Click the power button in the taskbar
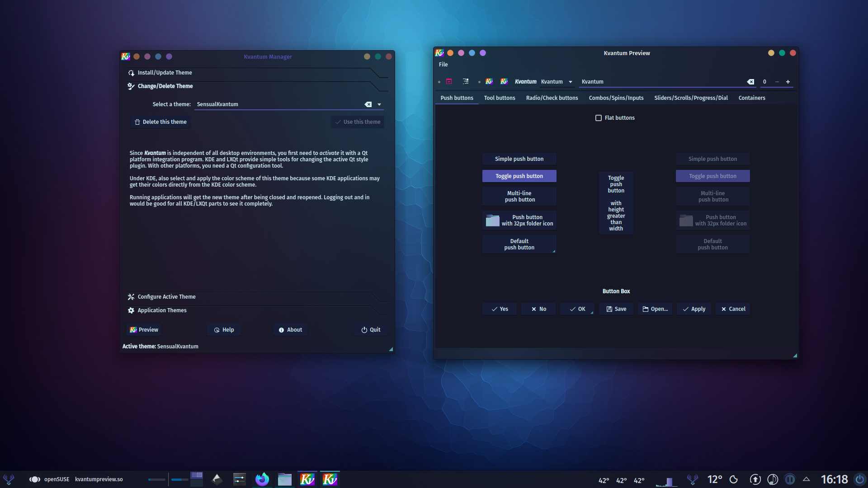This screenshot has height=488, width=868. (859, 479)
